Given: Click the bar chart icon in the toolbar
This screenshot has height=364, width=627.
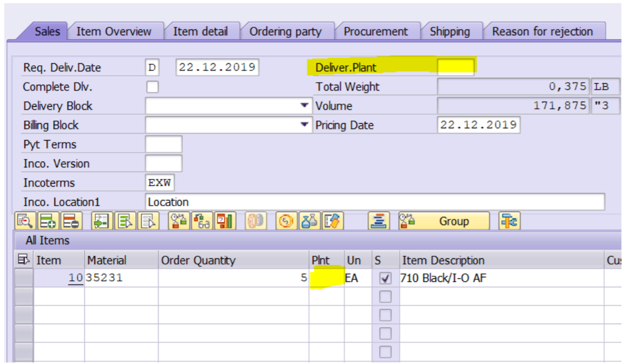Looking at the screenshot, I should 225,221.
